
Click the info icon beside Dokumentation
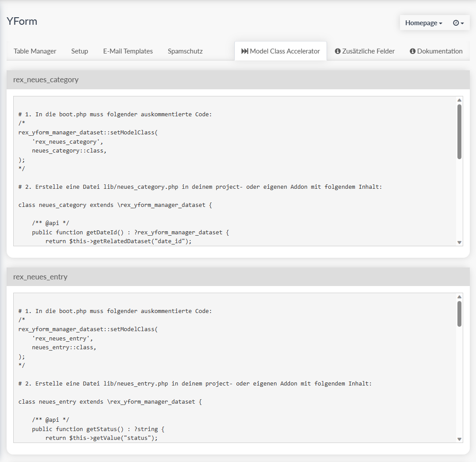point(412,51)
